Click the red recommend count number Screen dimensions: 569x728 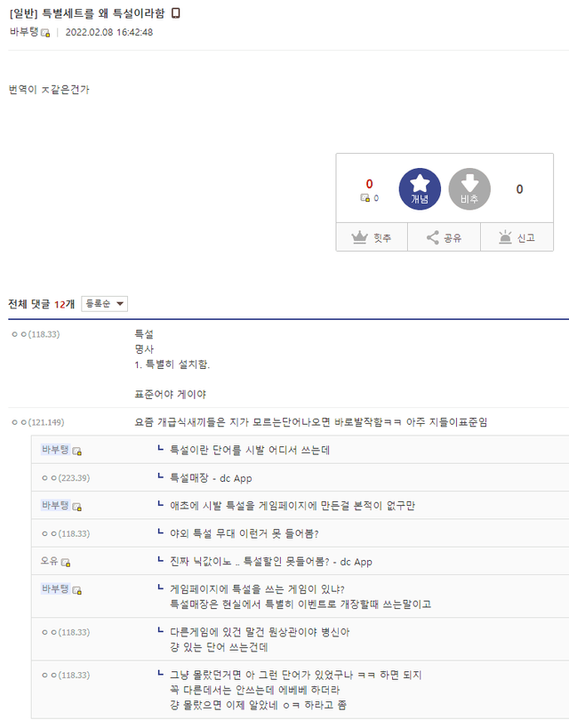point(369,184)
